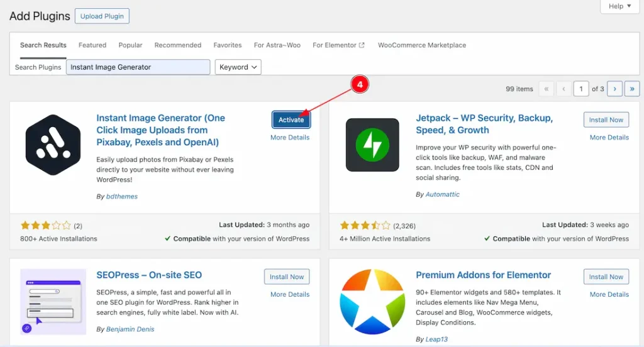644x347 pixels.
Task: Visit the bdthemes author link
Action: click(x=122, y=196)
